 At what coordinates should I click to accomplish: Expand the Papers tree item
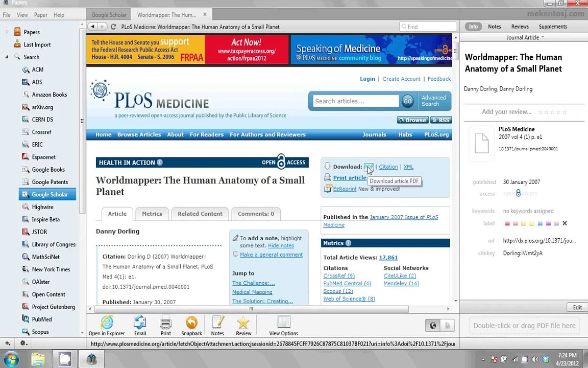(7, 32)
